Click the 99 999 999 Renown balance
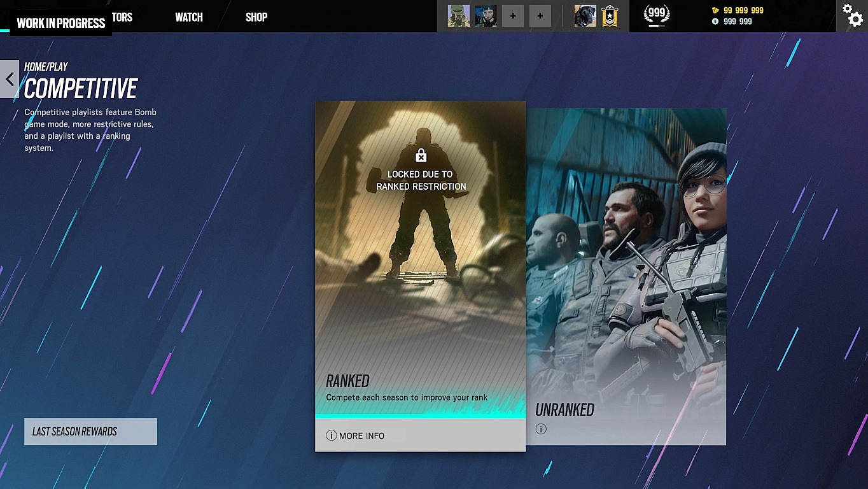 click(x=743, y=10)
